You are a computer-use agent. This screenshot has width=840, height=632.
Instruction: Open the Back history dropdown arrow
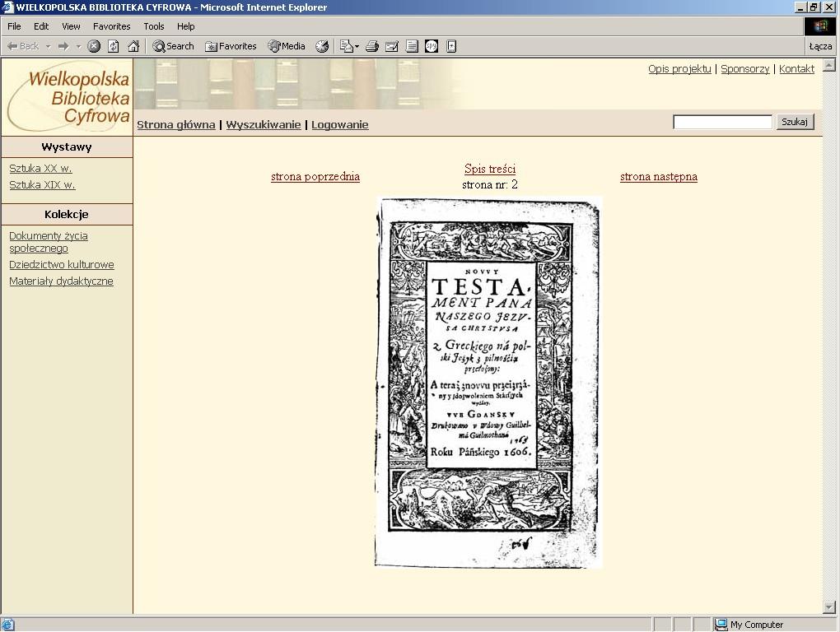(x=48, y=47)
